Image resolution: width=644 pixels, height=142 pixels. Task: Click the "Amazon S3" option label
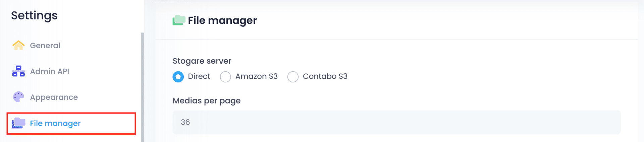click(257, 76)
